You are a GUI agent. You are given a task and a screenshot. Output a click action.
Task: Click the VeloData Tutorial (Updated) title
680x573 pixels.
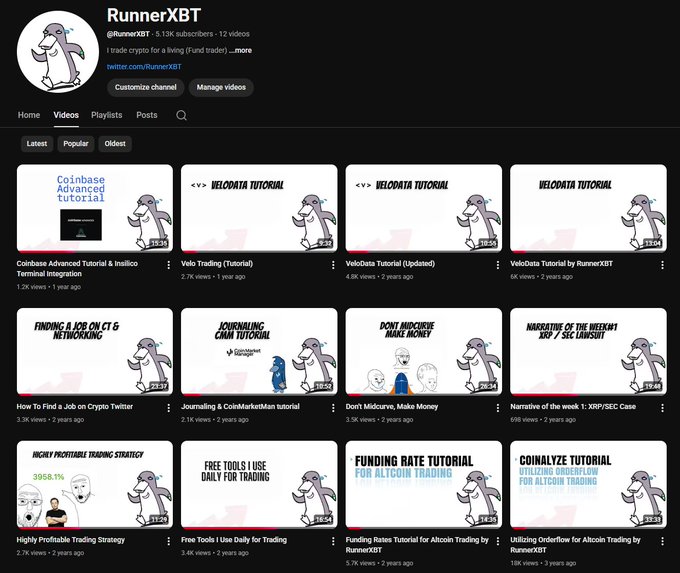[x=390, y=263]
